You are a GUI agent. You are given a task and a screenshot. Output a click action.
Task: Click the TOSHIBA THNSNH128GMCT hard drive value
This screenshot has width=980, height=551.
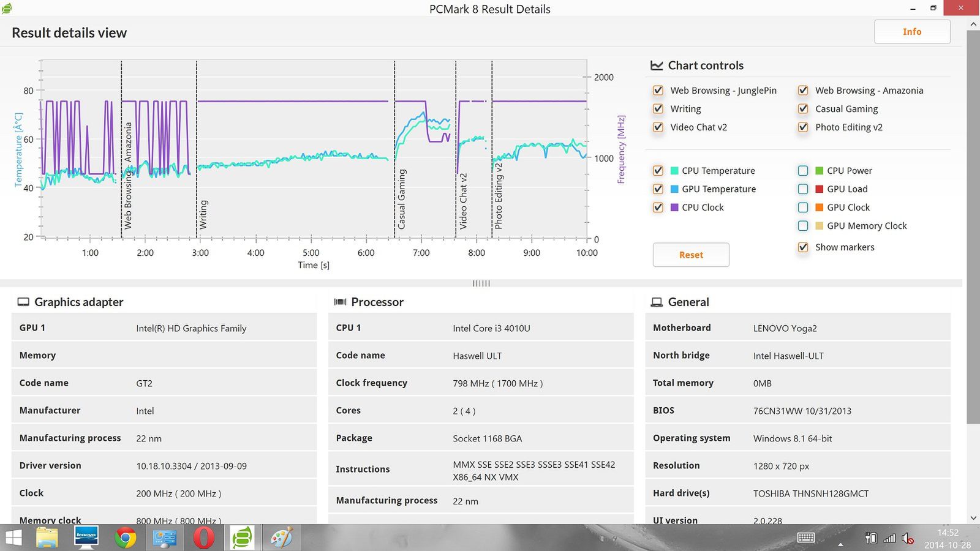tap(811, 493)
